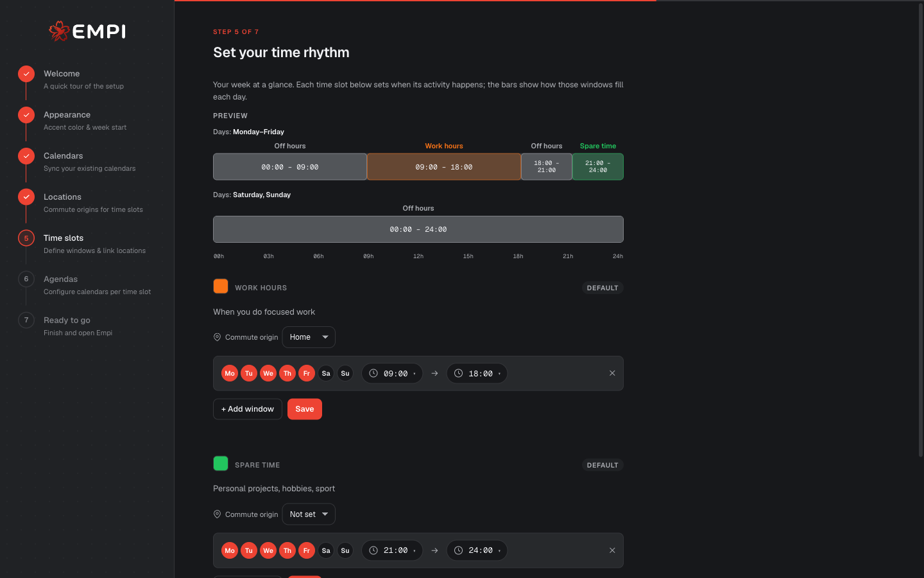
Task: Save the Work Hours time slot
Action: point(305,409)
